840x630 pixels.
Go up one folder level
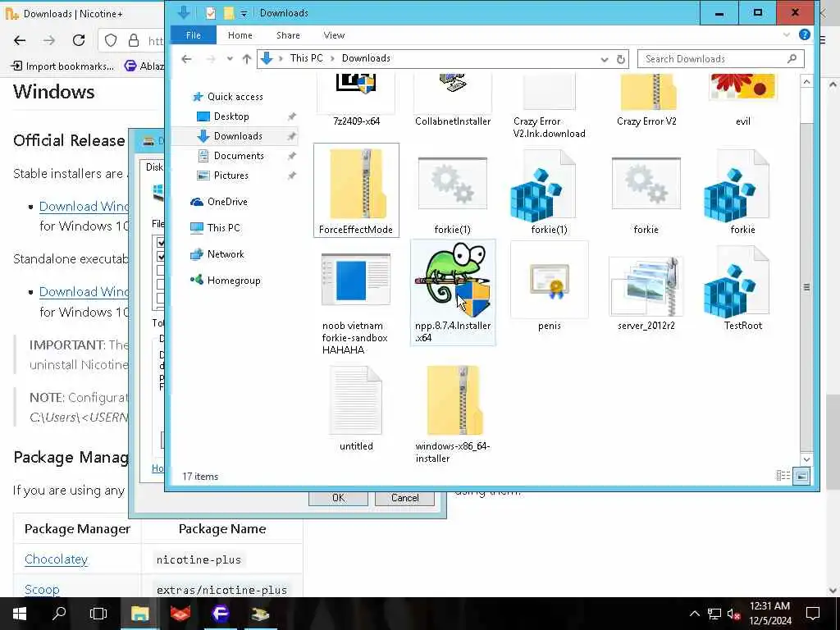(246, 59)
